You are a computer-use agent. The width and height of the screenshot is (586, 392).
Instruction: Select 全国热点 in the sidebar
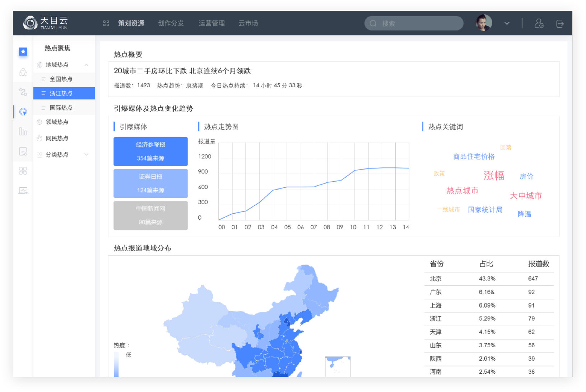click(61, 79)
